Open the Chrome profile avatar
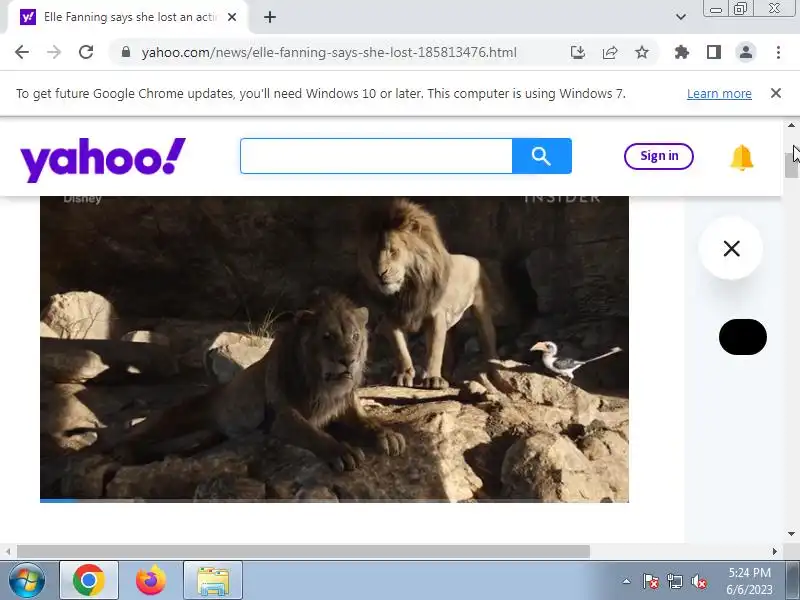800x600 pixels. [x=745, y=52]
